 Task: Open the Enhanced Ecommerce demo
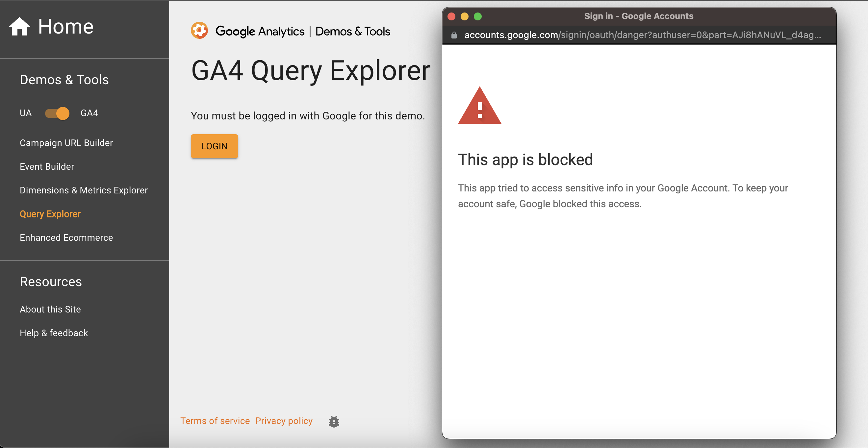pos(66,237)
